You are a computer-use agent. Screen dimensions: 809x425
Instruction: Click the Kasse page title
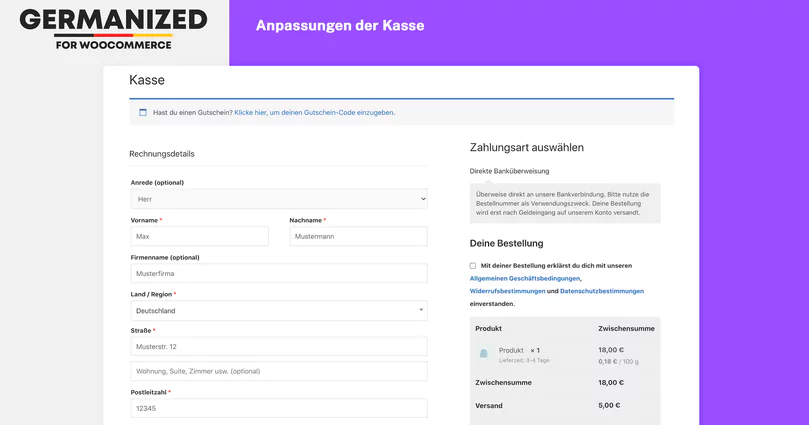147,80
